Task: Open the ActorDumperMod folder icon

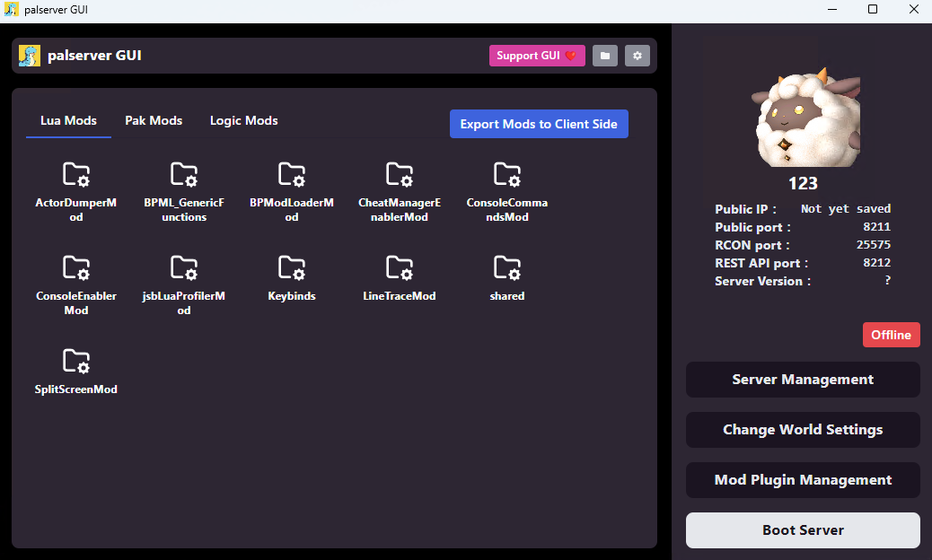Action: (x=76, y=175)
